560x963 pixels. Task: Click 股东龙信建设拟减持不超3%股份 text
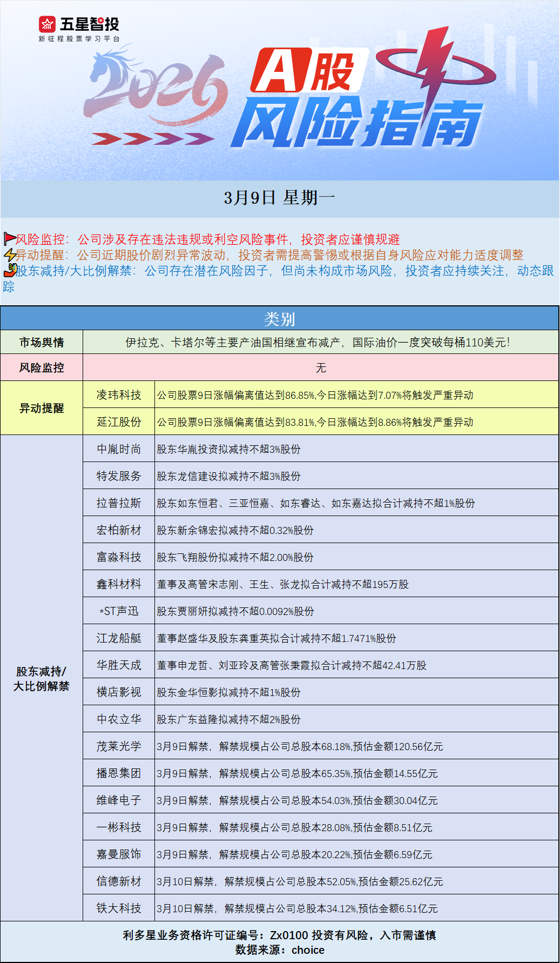click(x=228, y=476)
